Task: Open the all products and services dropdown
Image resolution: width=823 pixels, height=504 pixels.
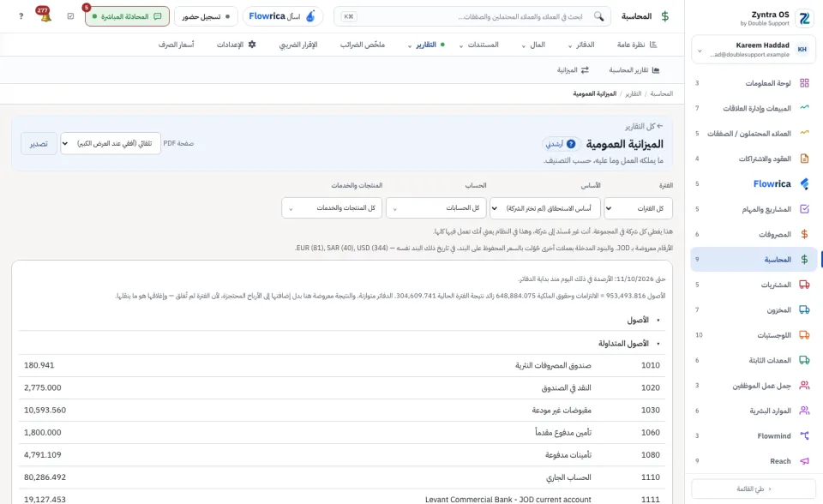Action: (332, 208)
